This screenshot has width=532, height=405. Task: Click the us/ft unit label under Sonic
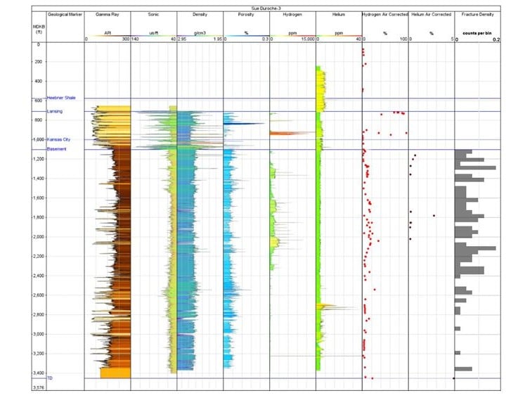pyautogui.click(x=154, y=33)
